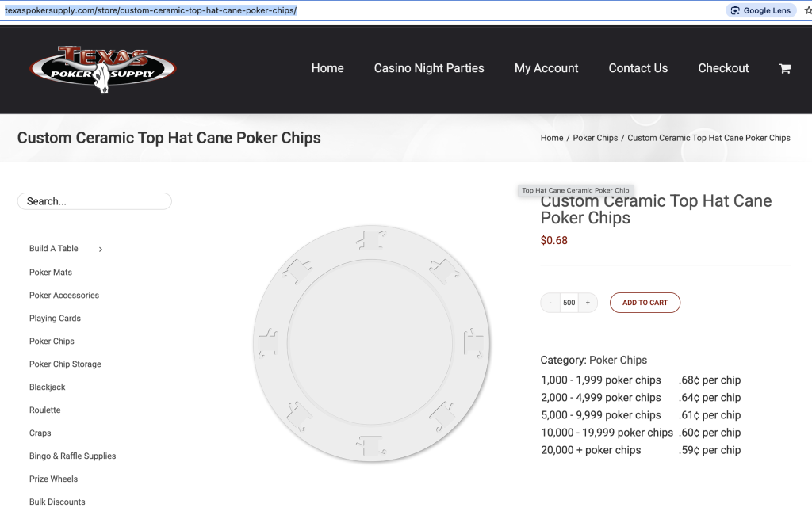Increase quantity with plus button
Image resolution: width=812 pixels, height=519 pixels.
(x=588, y=303)
